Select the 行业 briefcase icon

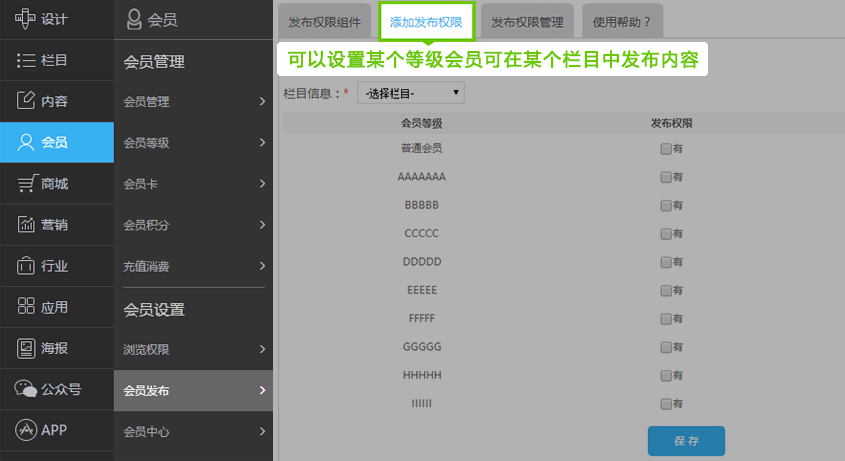[x=26, y=266]
